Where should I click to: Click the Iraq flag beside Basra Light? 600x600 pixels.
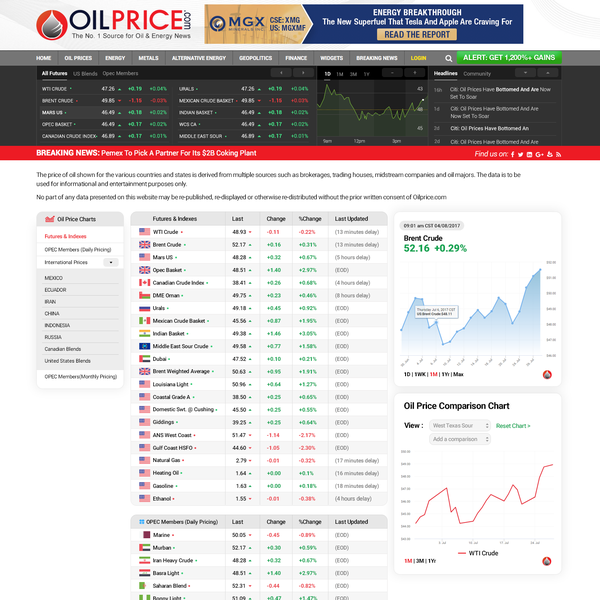pos(144,573)
